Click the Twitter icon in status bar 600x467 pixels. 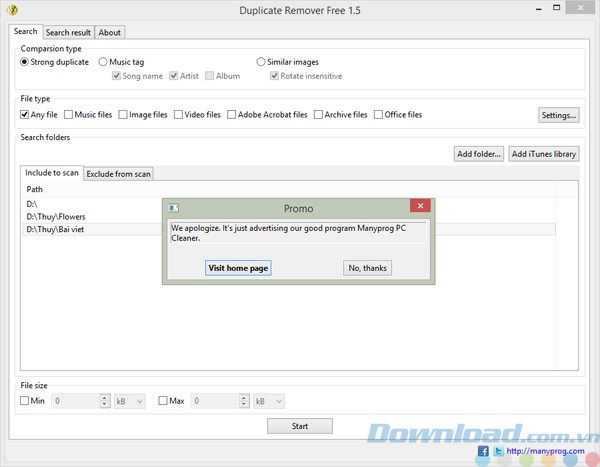point(499,451)
